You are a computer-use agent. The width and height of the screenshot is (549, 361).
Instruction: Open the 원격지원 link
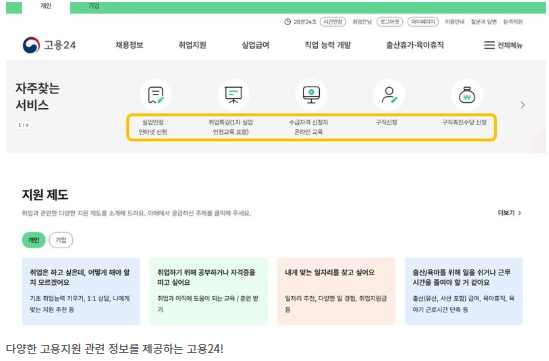tap(513, 22)
